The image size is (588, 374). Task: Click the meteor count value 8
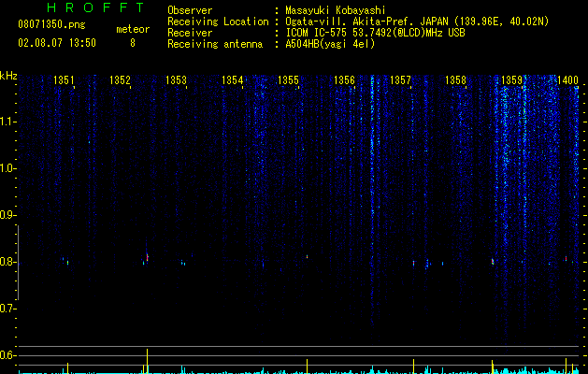click(x=133, y=43)
